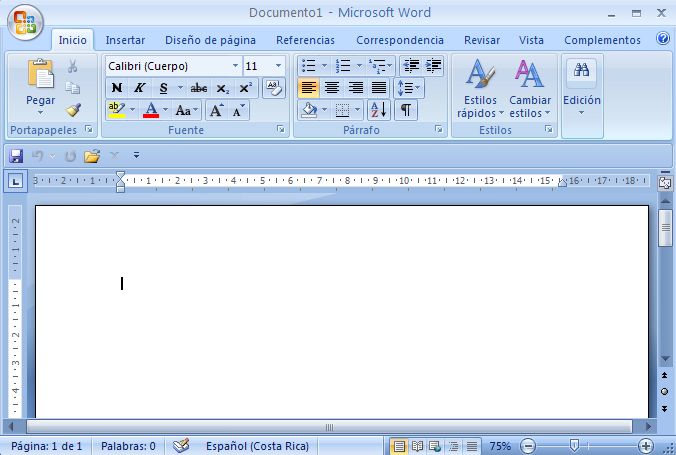Click the tab selector L icon on ruler

(x=16, y=182)
